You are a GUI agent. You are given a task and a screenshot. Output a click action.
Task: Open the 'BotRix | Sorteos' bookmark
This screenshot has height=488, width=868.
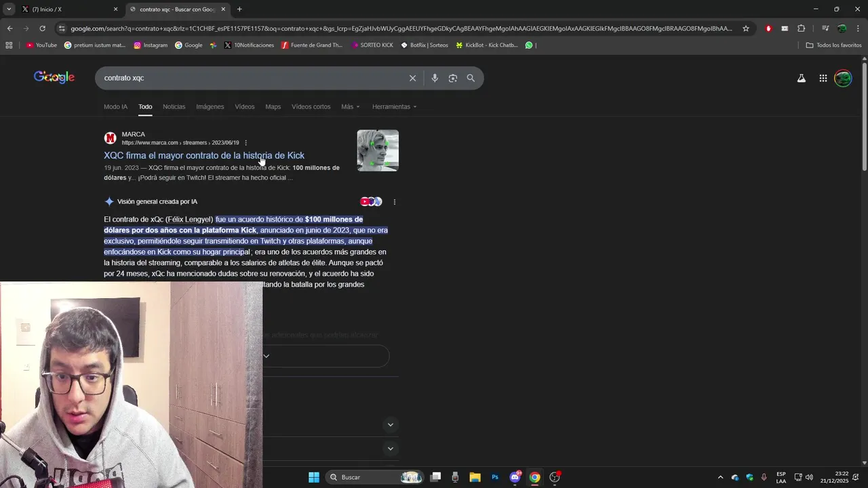pos(425,45)
